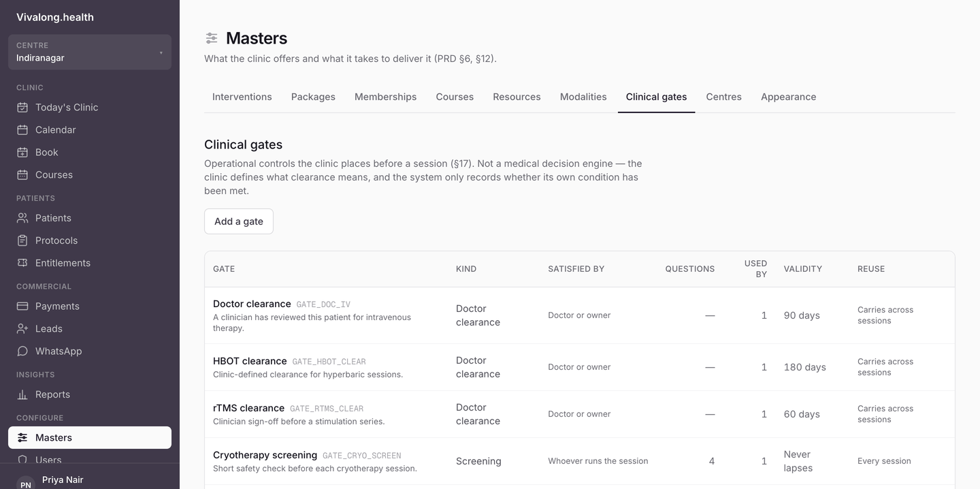Open the Centres tab
The width and height of the screenshot is (980, 489).
click(723, 97)
